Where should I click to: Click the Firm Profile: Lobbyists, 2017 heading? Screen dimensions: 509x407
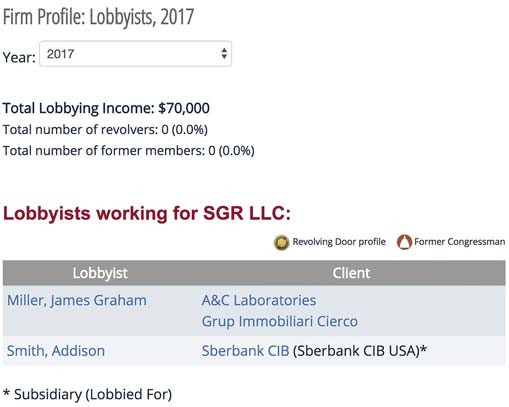(x=98, y=17)
